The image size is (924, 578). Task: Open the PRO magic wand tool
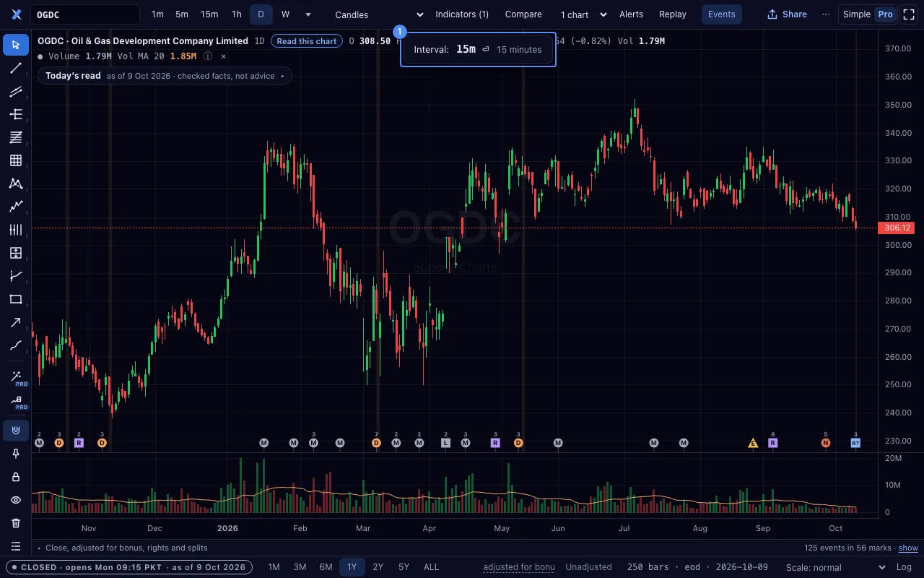[16, 377]
